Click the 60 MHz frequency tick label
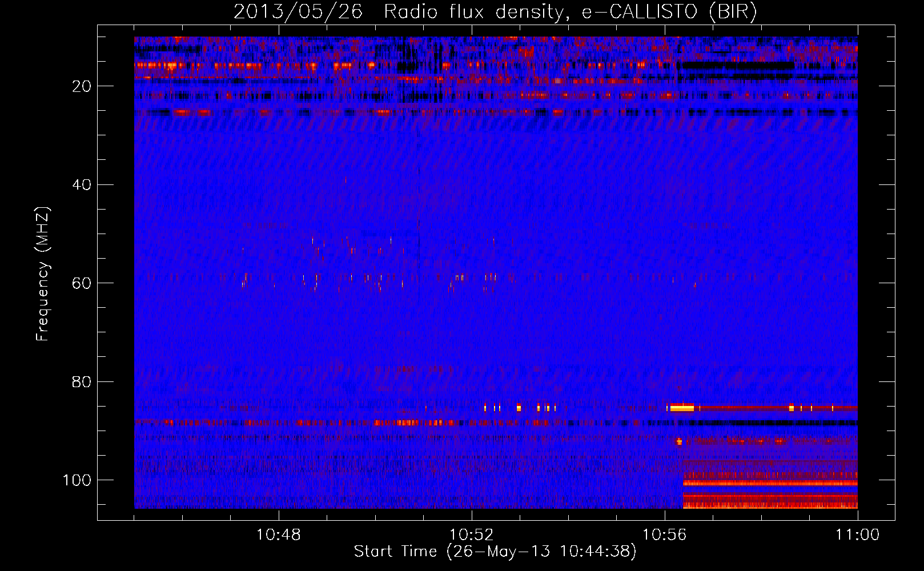924x571 pixels. coord(82,283)
